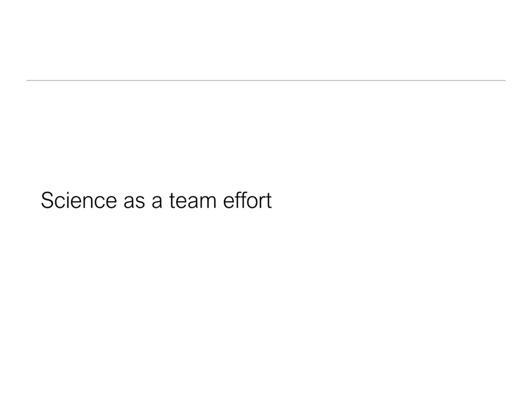Click the letter "s" in the word "as"
Screen dimensions: 532x399
pos(140,202)
